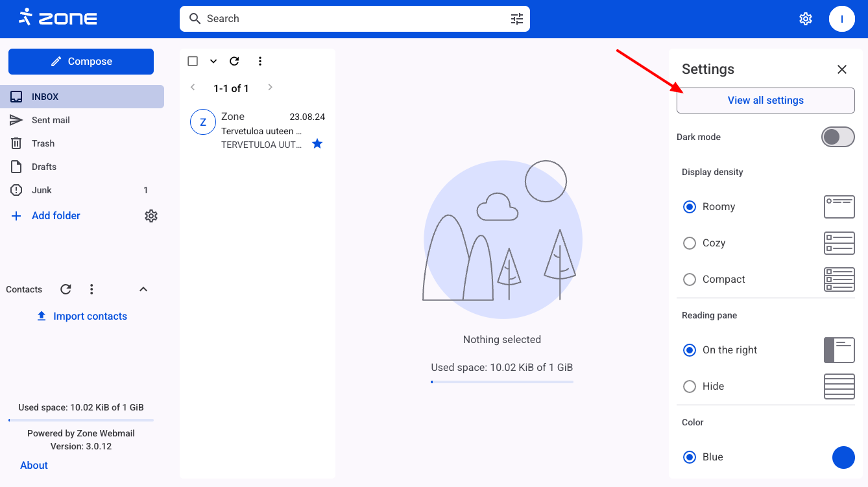Expand selection dropdown arrow beside checkbox
Viewport: 868px width, 487px height.
[213, 61]
